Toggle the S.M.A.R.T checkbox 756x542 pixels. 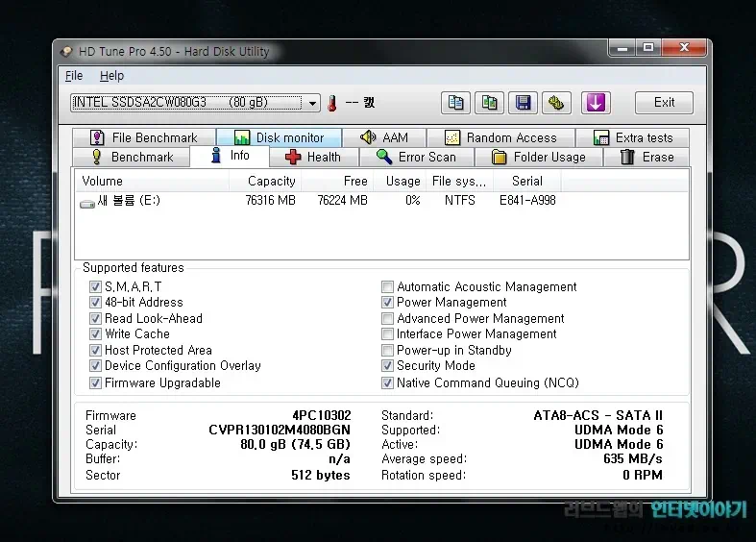point(95,287)
